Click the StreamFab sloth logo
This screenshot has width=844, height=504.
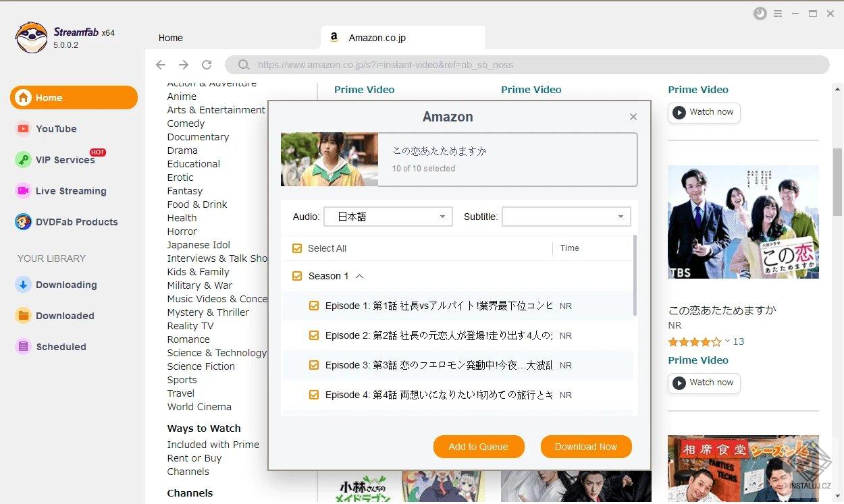31,38
